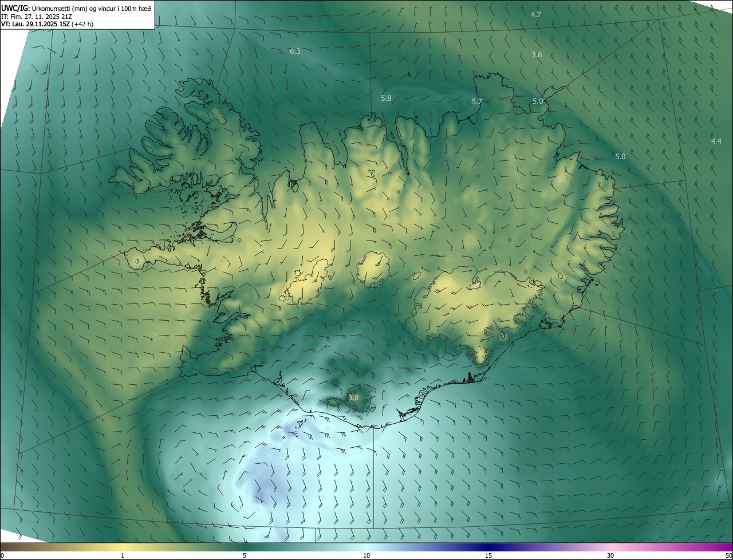
Task: Click the 5 mm tick on color scale
Action: click(245, 555)
